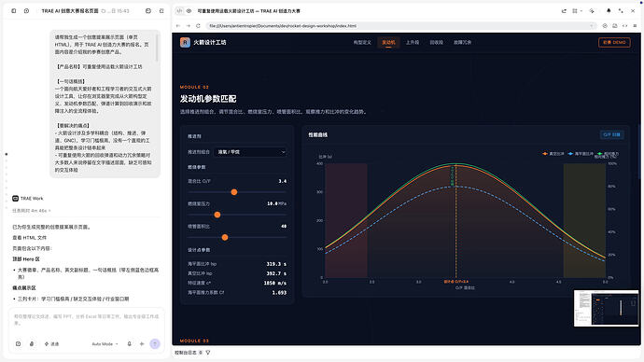Toggle the left sidebar panel icon
This screenshot has width=644, height=362.
(x=14, y=11)
